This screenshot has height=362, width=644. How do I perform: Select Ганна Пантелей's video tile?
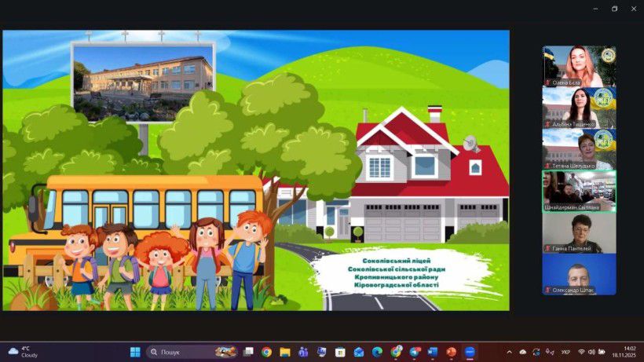579,232
